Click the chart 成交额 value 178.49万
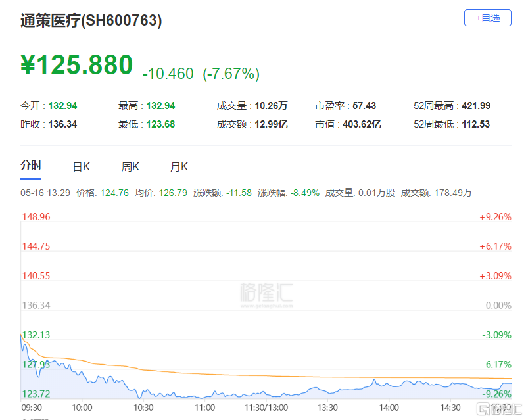This screenshot has width=526, height=420. pyautogui.click(x=453, y=193)
